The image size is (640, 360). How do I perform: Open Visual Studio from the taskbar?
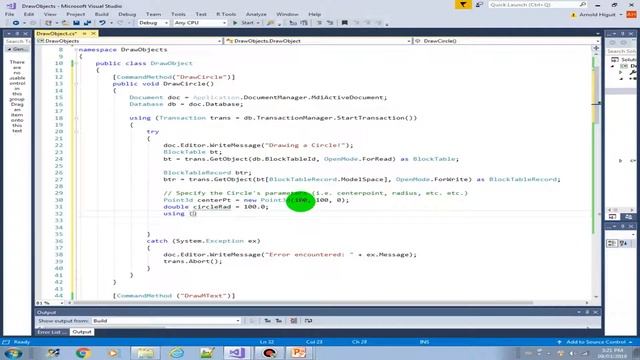(x=237, y=353)
